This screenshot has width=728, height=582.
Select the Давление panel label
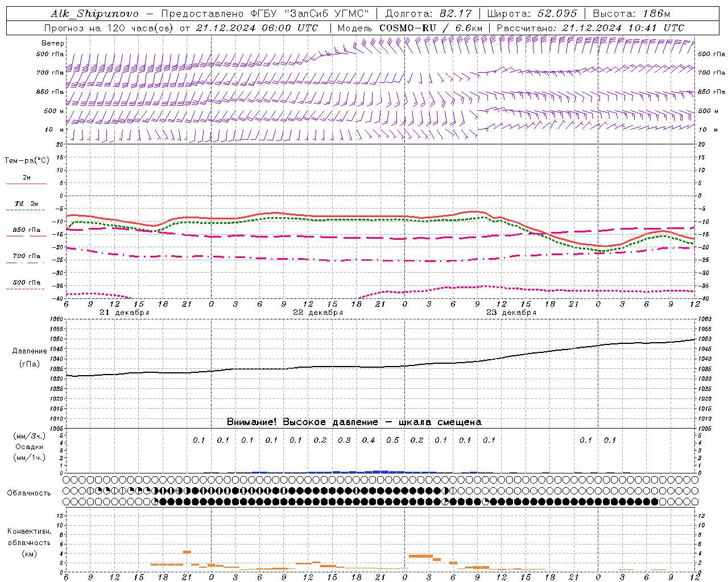[30, 351]
